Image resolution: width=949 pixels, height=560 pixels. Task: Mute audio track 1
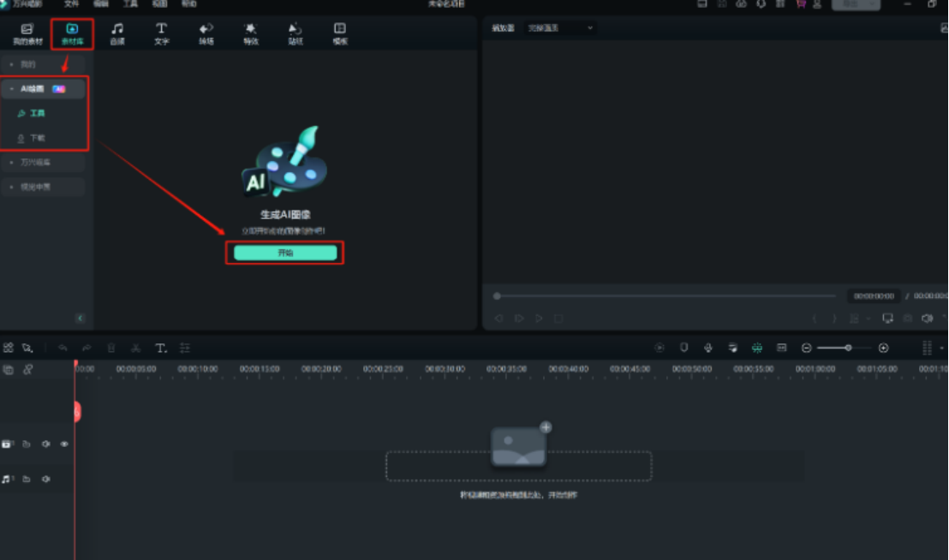point(46,479)
